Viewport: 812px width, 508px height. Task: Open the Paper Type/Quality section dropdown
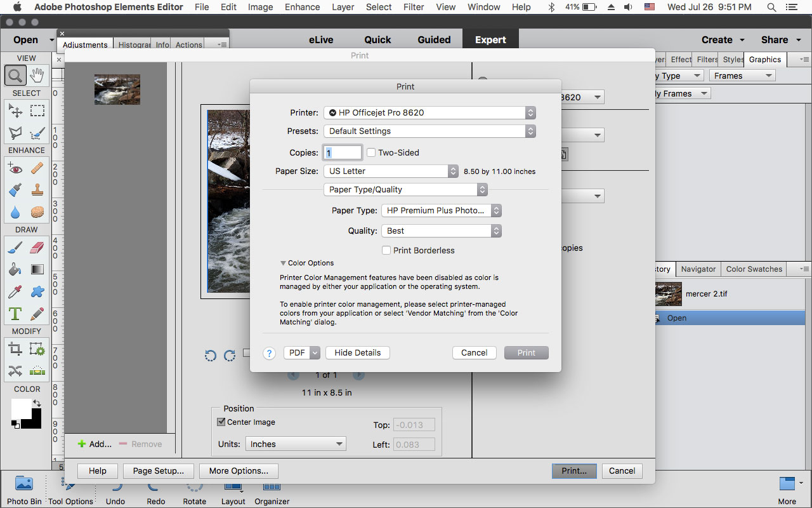click(405, 189)
